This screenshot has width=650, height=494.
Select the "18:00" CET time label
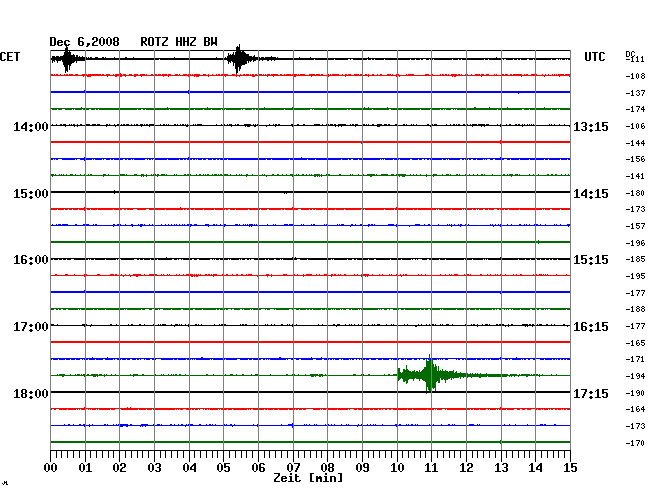(31, 393)
